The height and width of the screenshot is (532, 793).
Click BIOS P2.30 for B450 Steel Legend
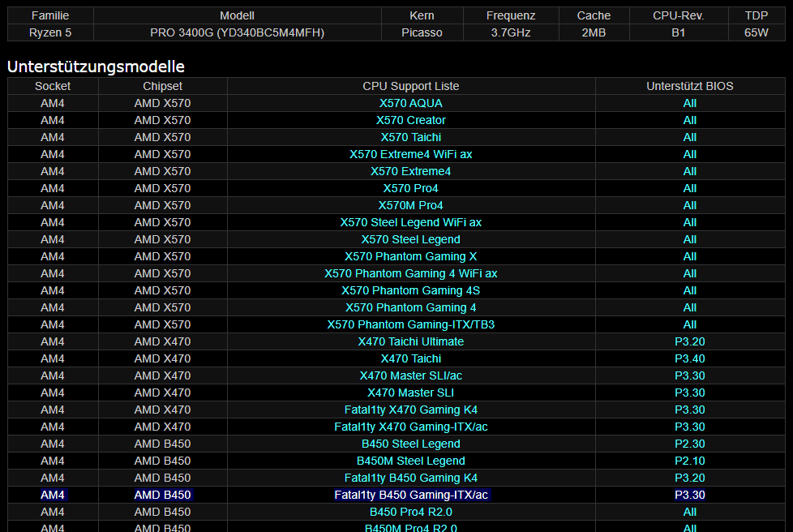click(x=690, y=444)
